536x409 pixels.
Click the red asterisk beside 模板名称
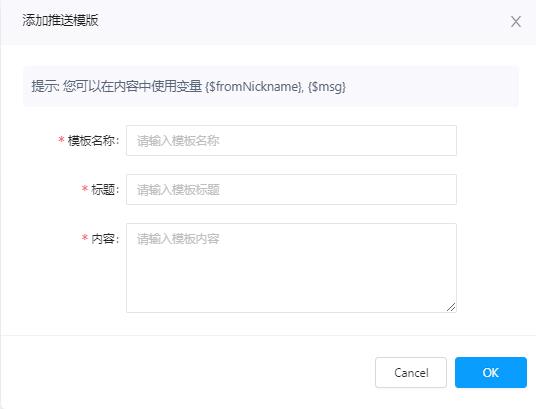62,140
